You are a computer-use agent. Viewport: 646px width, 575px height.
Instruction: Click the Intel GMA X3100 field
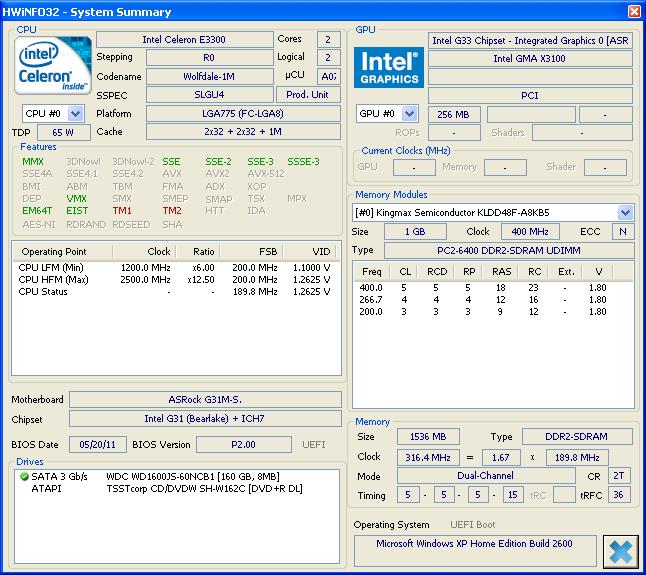pos(530,58)
